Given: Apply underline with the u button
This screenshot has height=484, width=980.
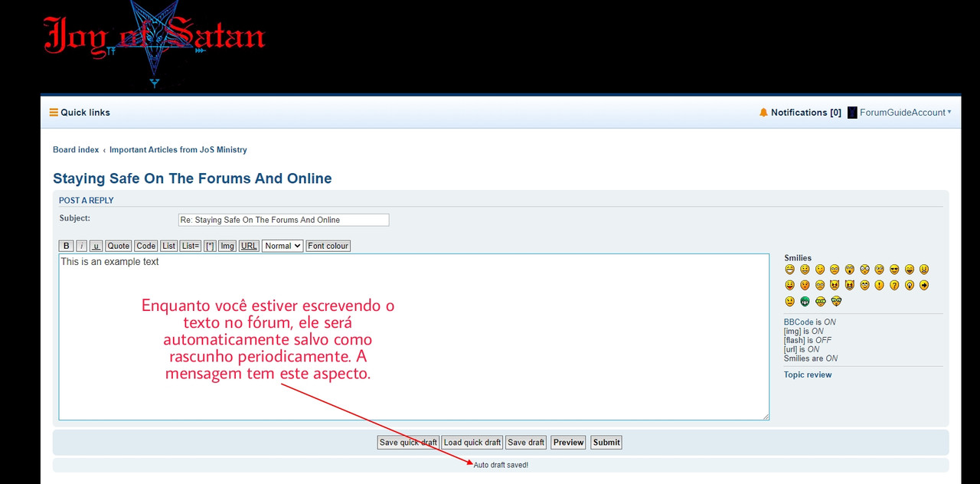Looking at the screenshot, I should (96, 246).
